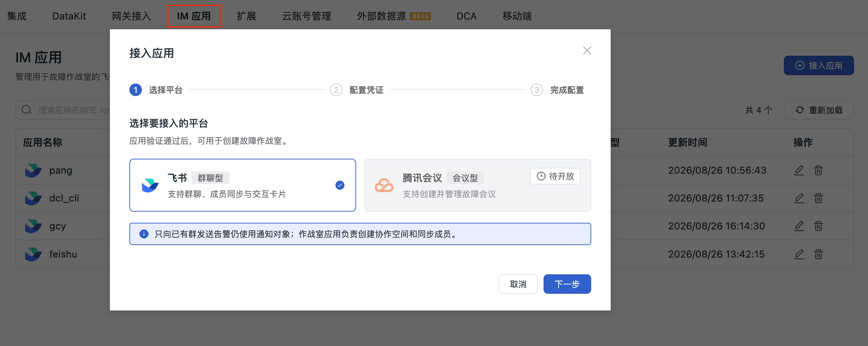Viewport: 868px width, 346px height.
Task: Click the 会议型 tag on 腾讯会议 card
Action: [465, 178]
